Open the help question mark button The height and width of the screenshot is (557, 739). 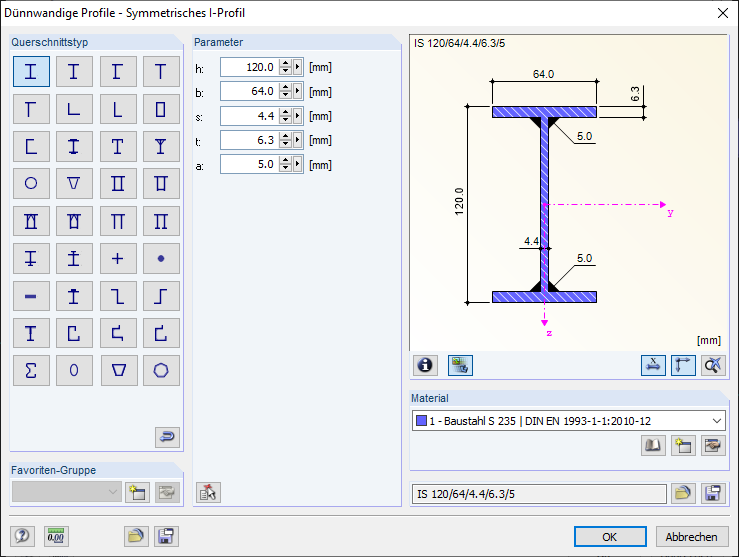pyautogui.click(x=22, y=536)
